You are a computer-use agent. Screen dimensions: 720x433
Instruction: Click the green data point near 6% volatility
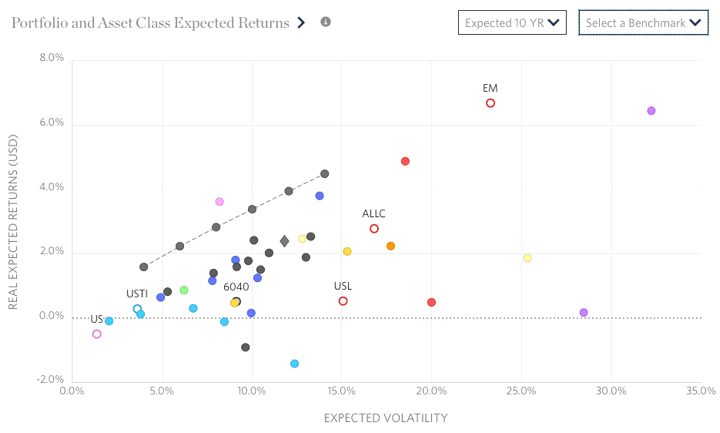(184, 291)
